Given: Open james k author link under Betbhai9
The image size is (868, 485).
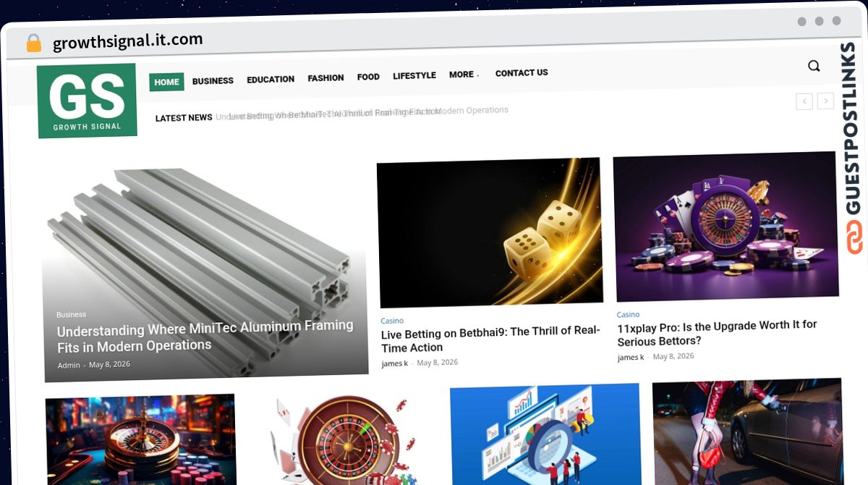Looking at the screenshot, I should point(395,363).
